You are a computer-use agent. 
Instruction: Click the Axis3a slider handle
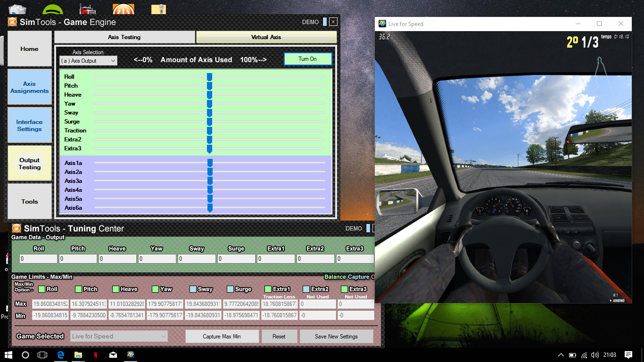[210, 181]
